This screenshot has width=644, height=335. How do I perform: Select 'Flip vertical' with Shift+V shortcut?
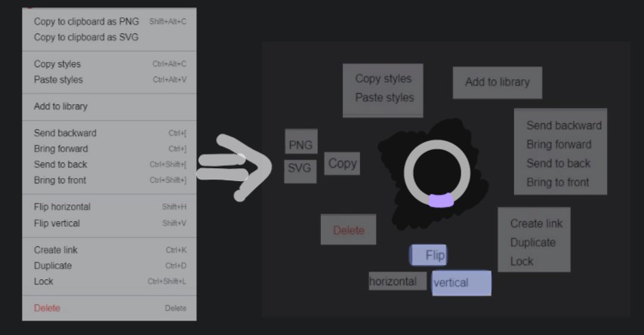(109, 223)
